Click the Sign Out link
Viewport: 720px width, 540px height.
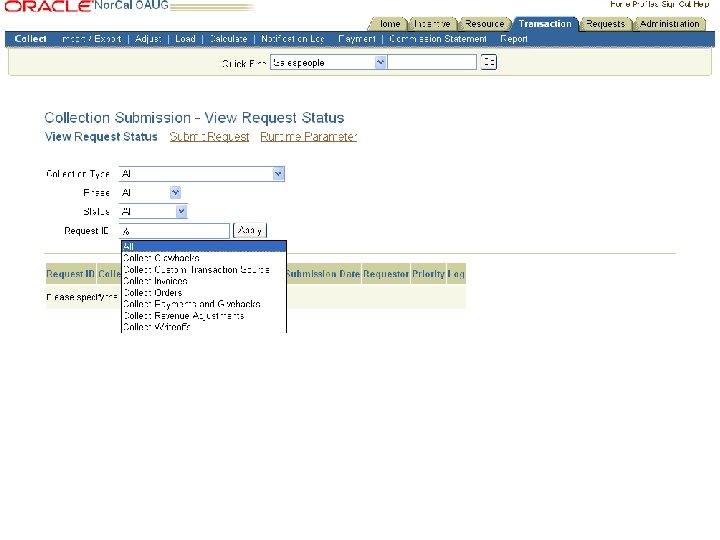[676, 4]
